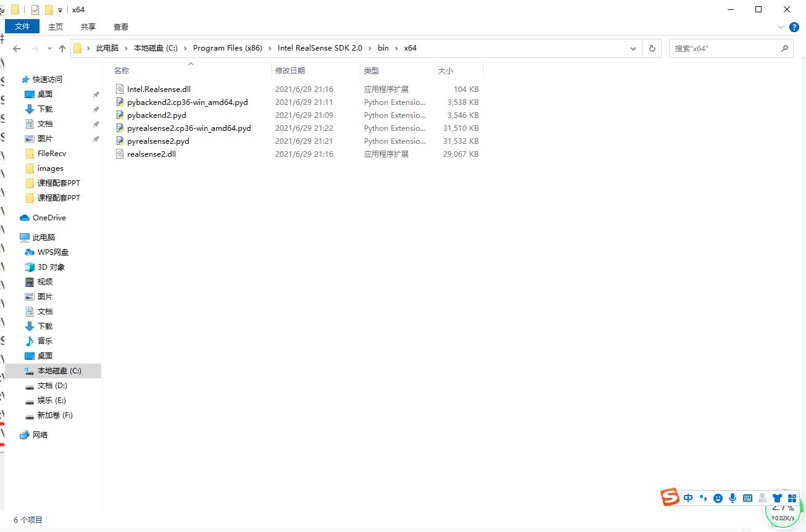Toggle punctuation mode in Sogou bar
Image resolution: width=806 pixels, height=532 pixels.
(x=703, y=497)
